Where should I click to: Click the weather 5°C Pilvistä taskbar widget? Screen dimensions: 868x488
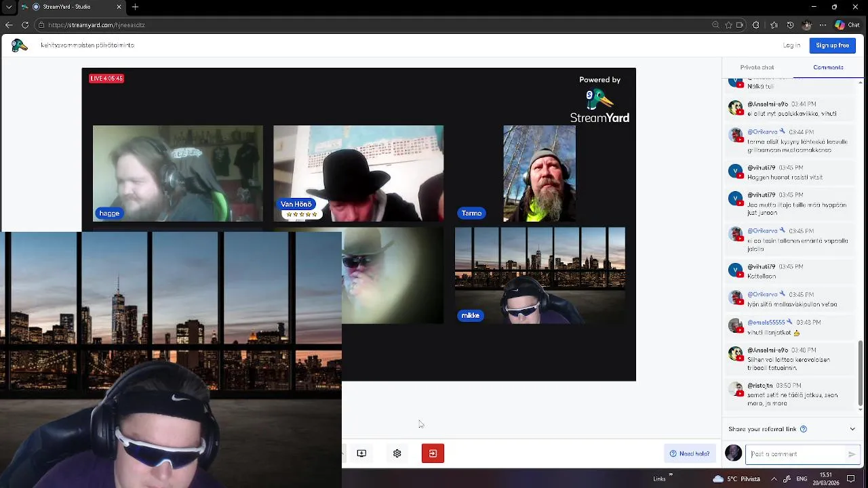736,479
